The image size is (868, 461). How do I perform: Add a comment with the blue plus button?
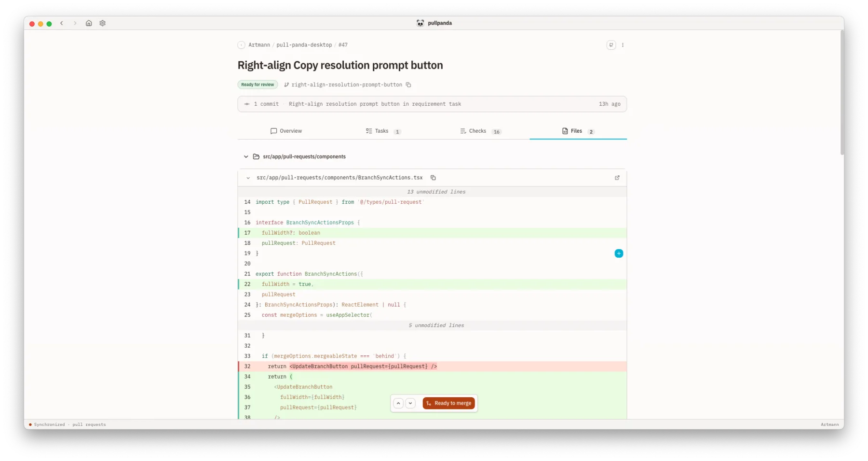pos(619,253)
